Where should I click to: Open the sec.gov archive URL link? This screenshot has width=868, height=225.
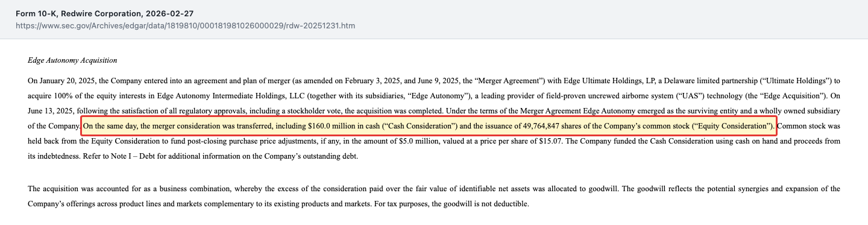point(186,26)
